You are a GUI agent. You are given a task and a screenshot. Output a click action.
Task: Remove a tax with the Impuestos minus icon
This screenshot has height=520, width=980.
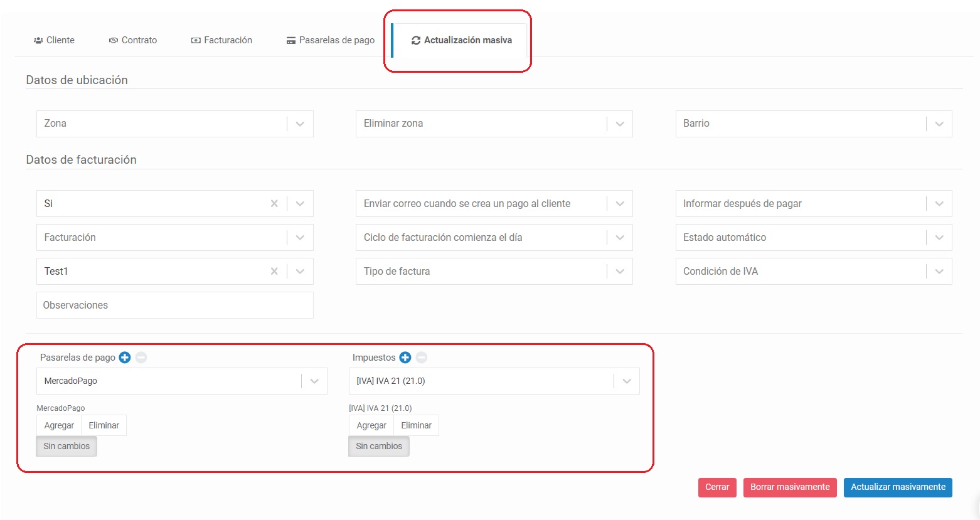pos(422,358)
